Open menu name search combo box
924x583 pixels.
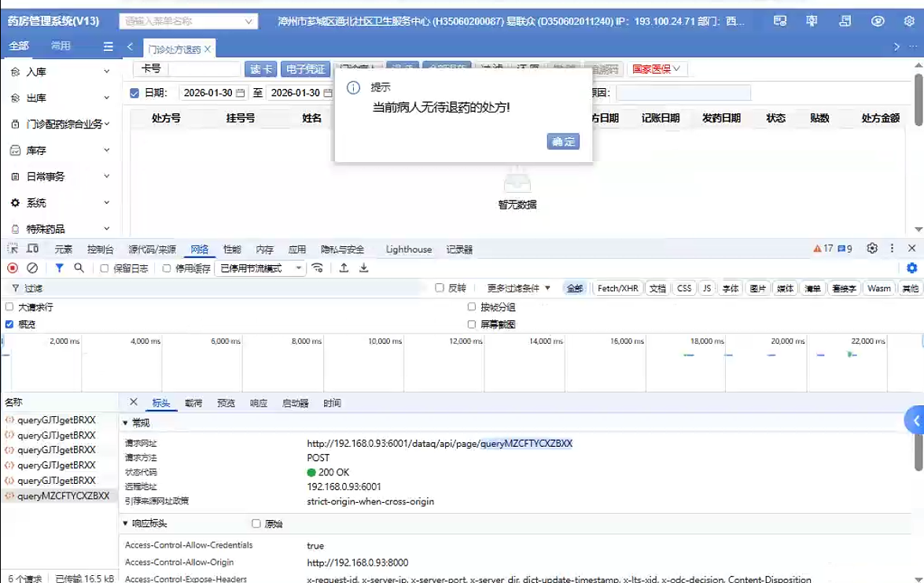point(189,21)
